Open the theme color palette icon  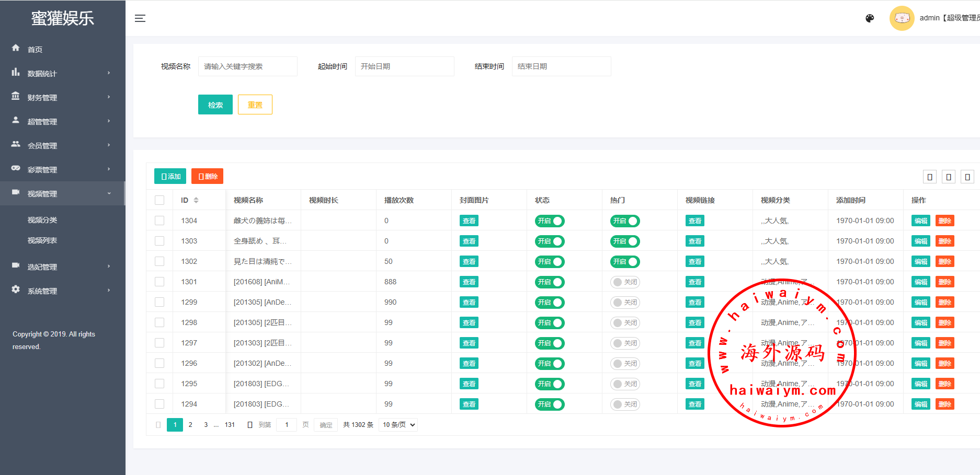pyautogui.click(x=870, y=18)
